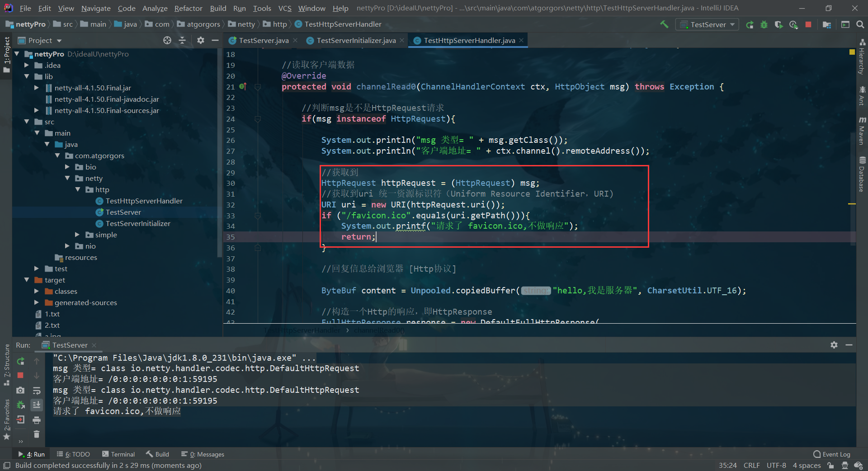868x471 pixels.
Task: Open the VCS menu
Action: click(284, 8)
